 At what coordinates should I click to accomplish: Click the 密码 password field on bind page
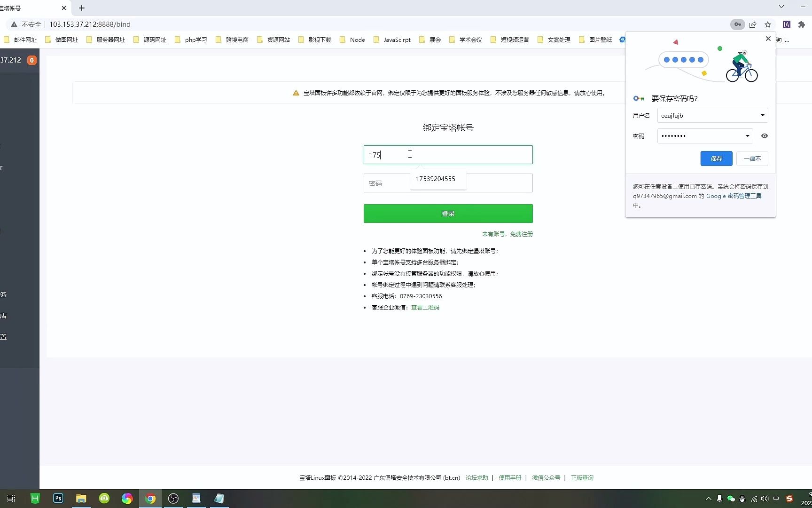pos(448,183)
